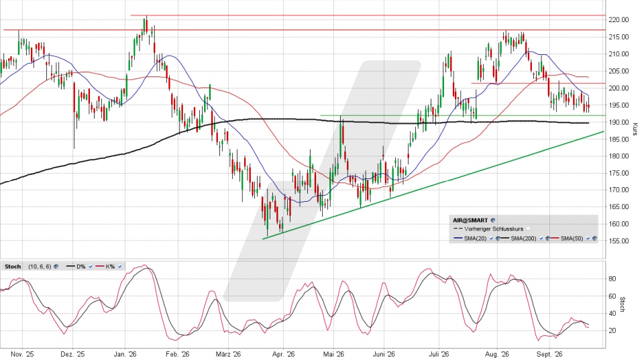This screenshot has height=362, width=644.
Task: Open settings icon next to SMA(50)
Action: click(594, 239)
